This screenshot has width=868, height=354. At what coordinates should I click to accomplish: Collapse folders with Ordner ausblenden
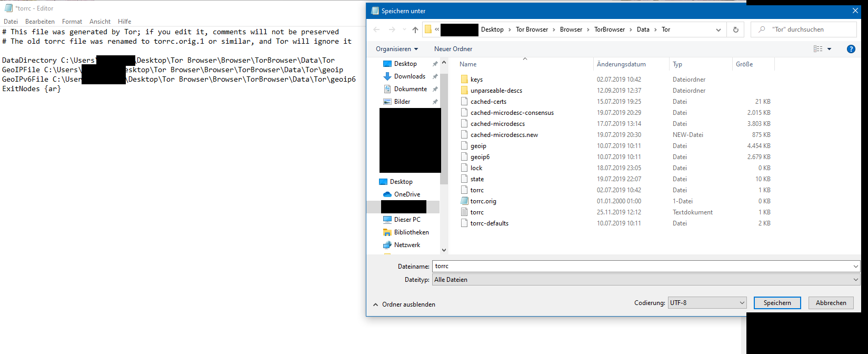[404, 304]
